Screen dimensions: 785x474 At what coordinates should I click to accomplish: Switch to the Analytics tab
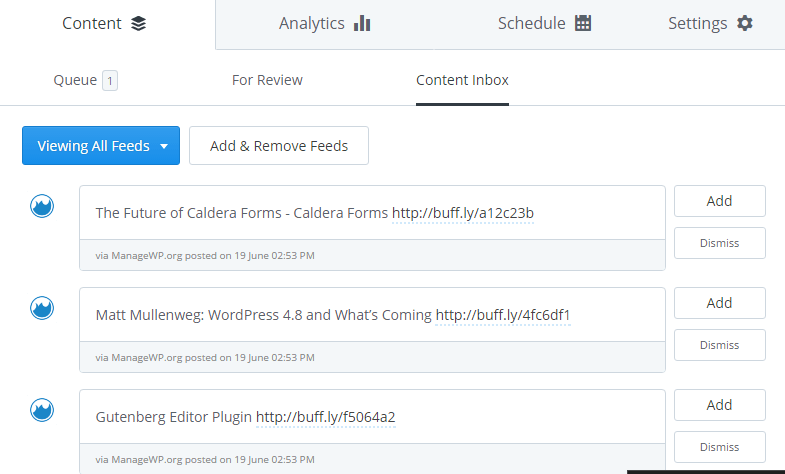324,24
